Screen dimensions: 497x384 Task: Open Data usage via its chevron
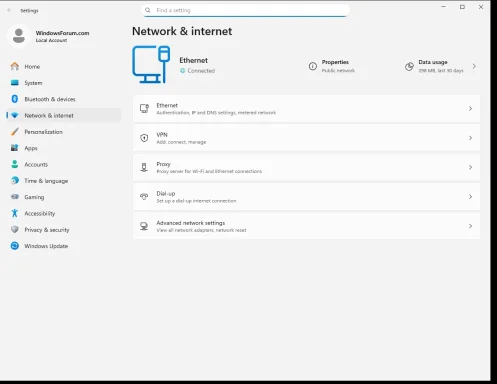pyautogui.click(x=474, y=66)
